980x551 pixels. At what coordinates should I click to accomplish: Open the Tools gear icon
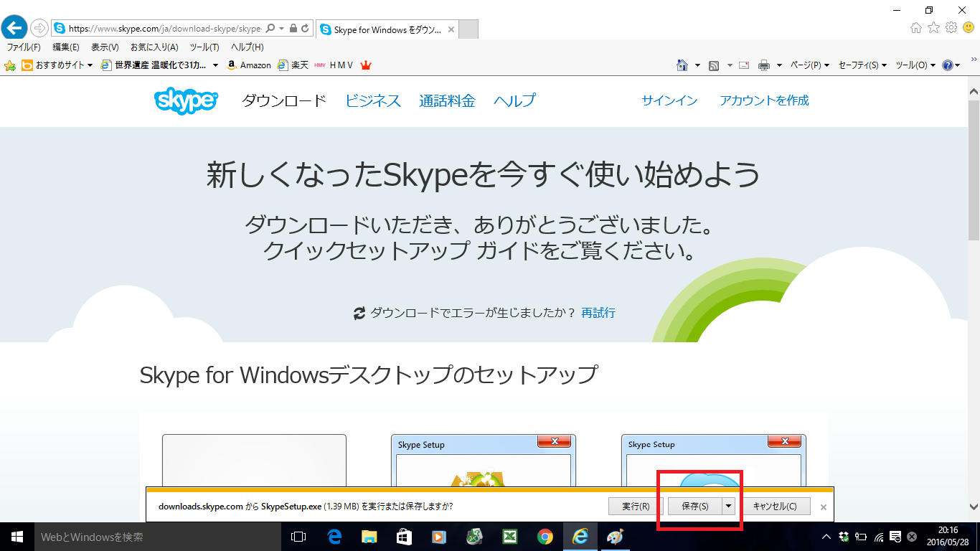click(951, 28)
